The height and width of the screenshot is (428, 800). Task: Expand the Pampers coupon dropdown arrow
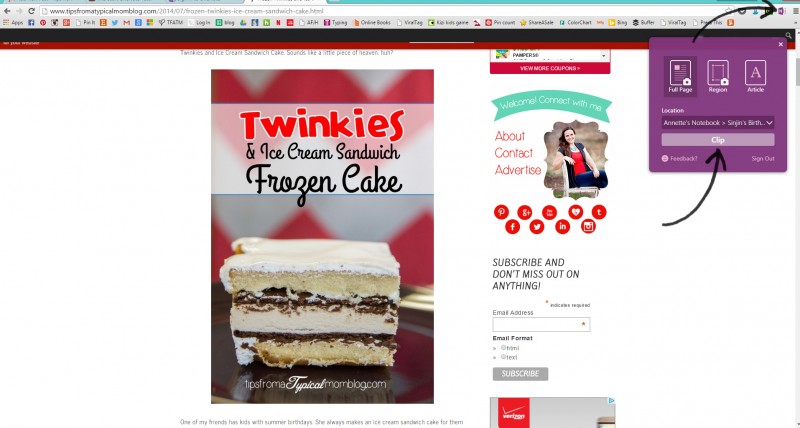(604, 55)
